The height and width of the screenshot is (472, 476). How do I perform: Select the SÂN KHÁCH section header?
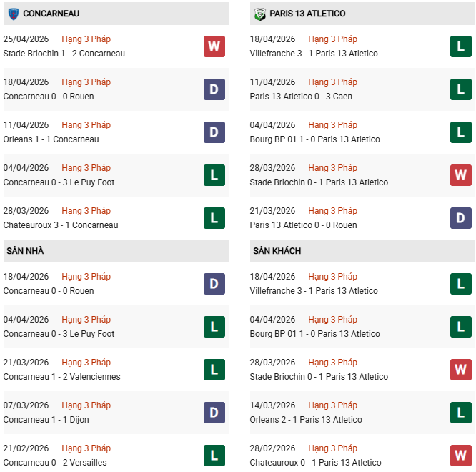[x=277, y=251]
